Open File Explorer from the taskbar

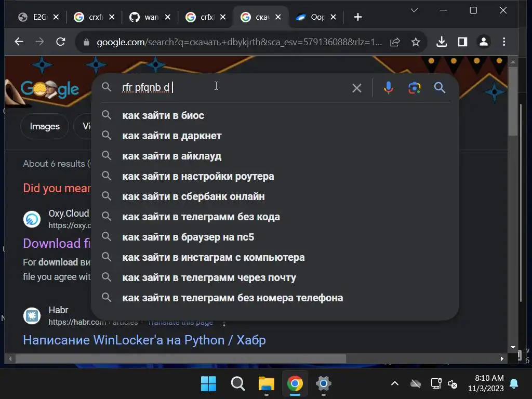[267, 384]
